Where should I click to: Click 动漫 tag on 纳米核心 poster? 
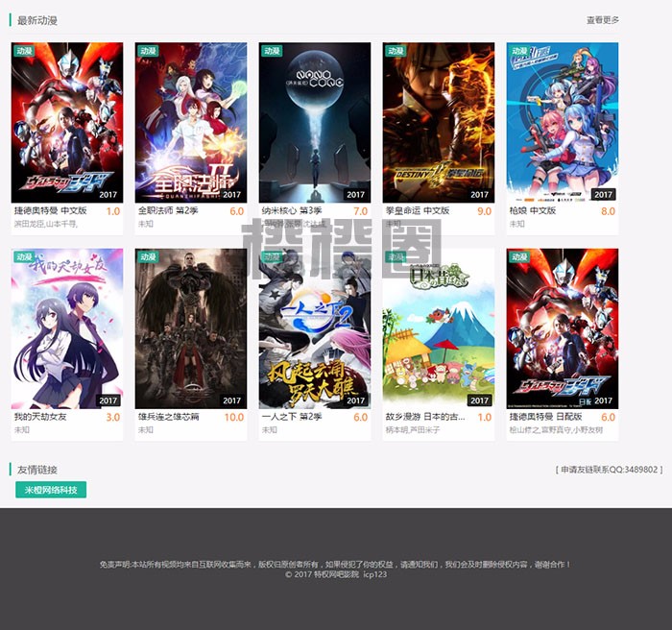pos(272,51)
